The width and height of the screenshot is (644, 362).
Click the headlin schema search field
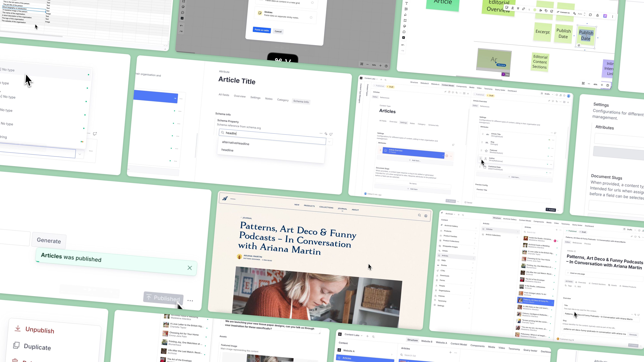273,136
